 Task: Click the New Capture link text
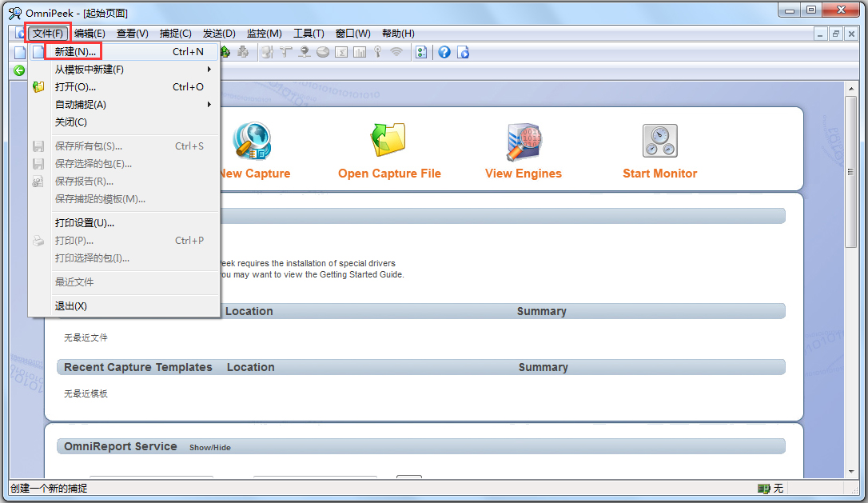coord(254,174)
